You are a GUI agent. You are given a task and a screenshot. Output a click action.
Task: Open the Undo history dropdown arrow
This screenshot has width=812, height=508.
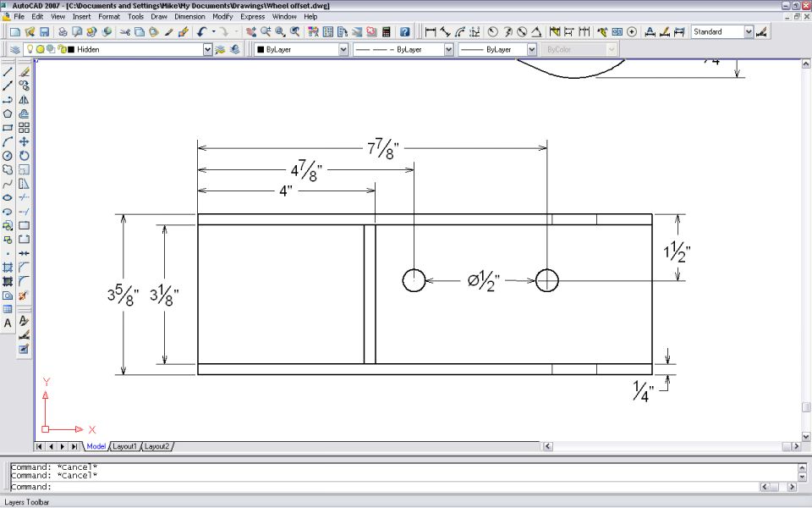coord(213,32)
